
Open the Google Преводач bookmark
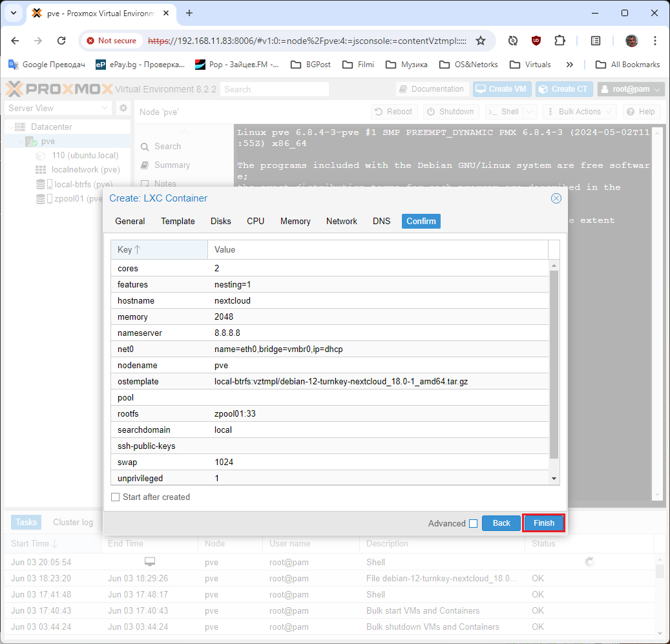click(47, 65)
